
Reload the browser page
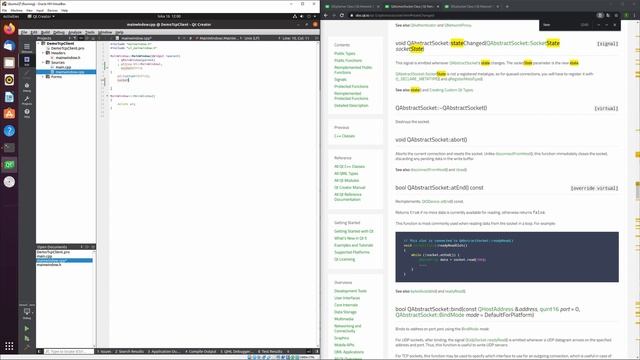pyautogui.click(x=342, y=16)
